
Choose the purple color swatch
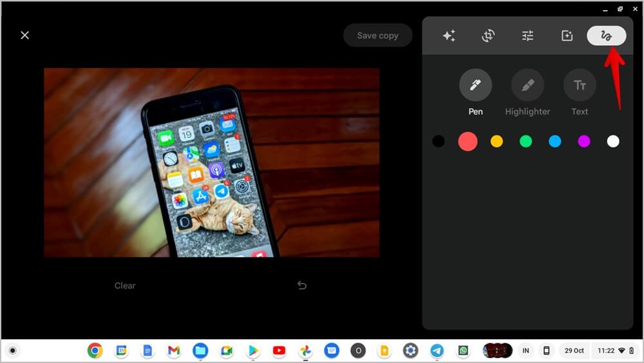(583, 141)
